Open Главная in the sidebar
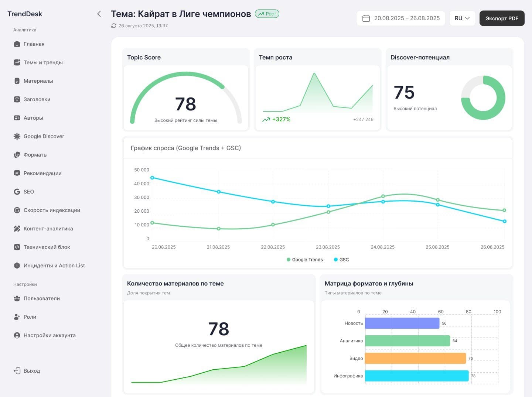Screen dimensions: 532x397 coord(34,44)
